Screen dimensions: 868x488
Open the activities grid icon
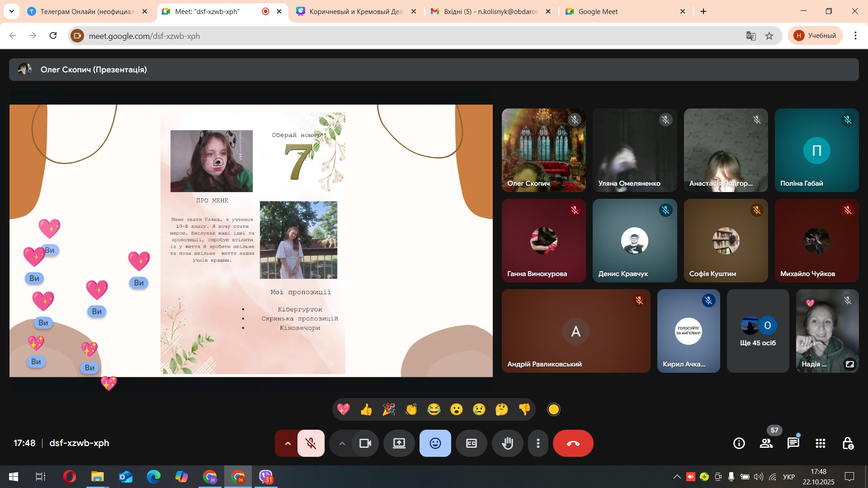[820, 443]
